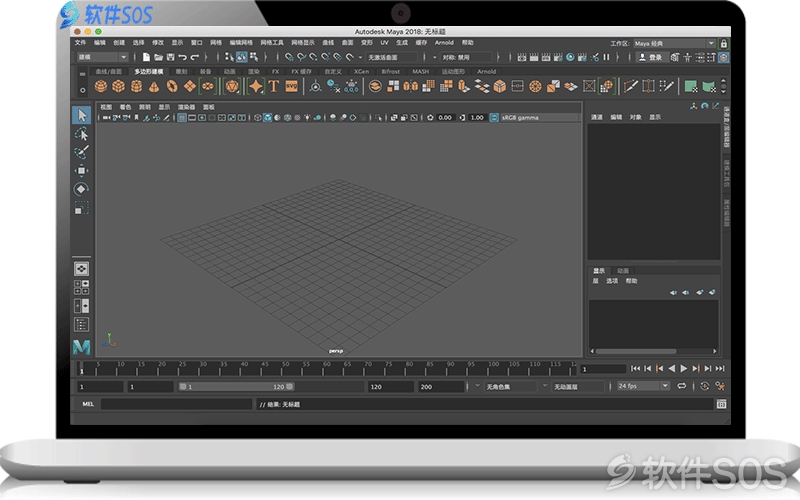Image resolution: width=800 pixels, height=500 pixels.
Task: Play the animation forwards
Action: (x=684, y=368)
